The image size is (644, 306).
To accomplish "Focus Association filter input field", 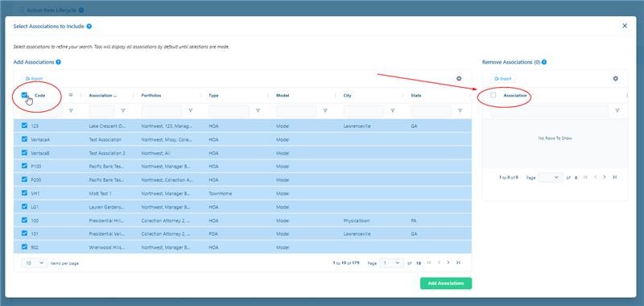I will click(101, 110).
